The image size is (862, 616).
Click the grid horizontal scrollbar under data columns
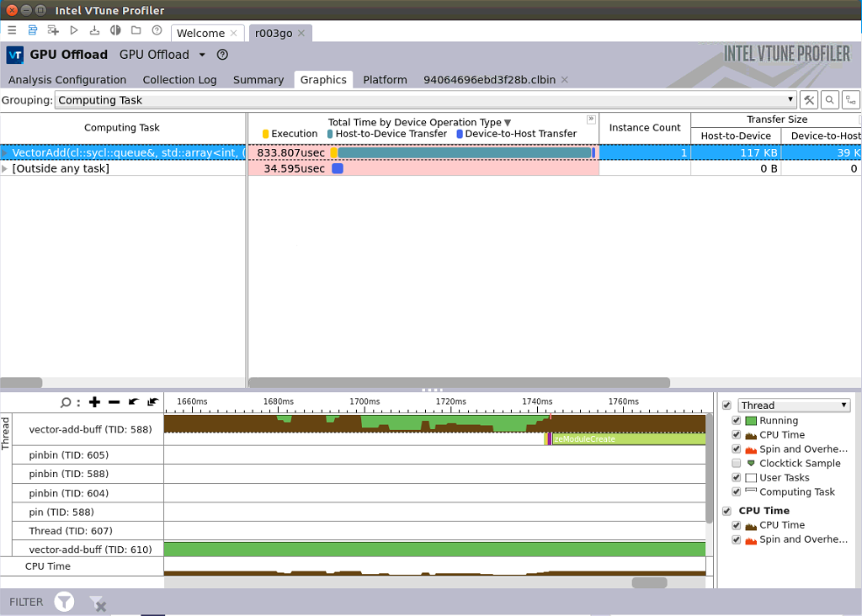tap(459, 382)
